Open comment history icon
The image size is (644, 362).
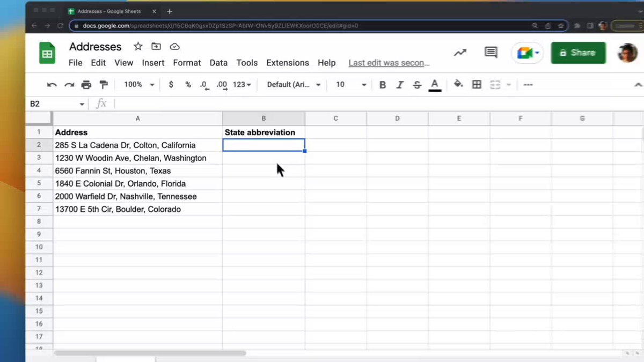point(491,52)
